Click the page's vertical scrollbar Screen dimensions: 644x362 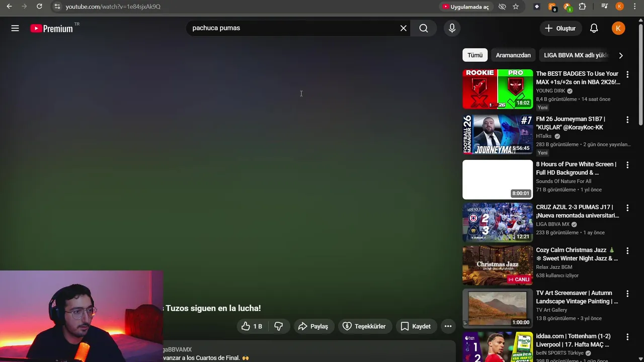(640, 75)
